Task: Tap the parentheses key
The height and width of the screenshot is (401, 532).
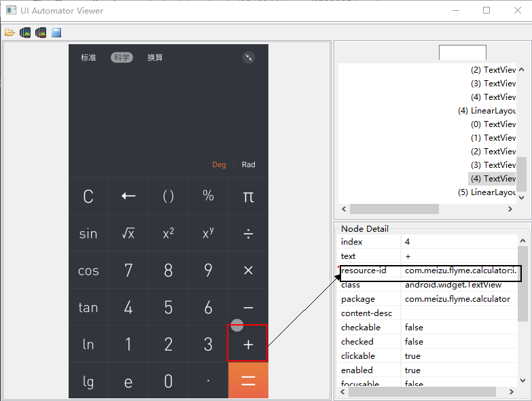Action: [x=169, y=196]
